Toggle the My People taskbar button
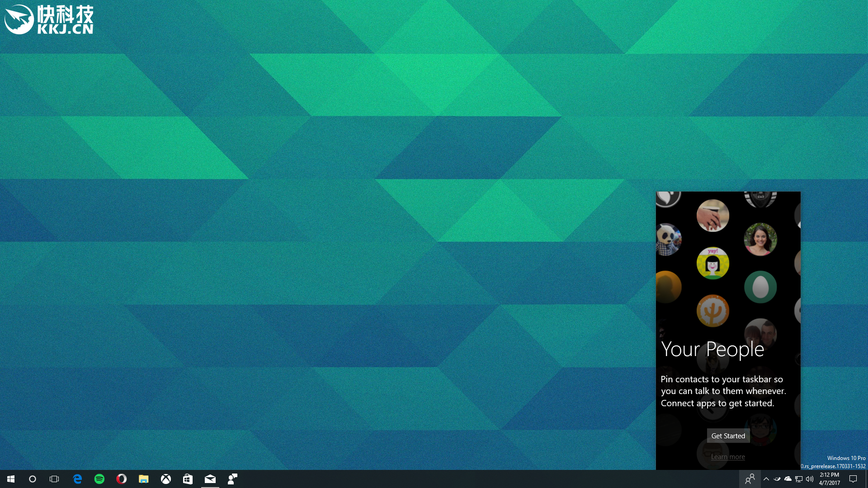The height and width of the screenshot is (488, 868). coord(750,479)
